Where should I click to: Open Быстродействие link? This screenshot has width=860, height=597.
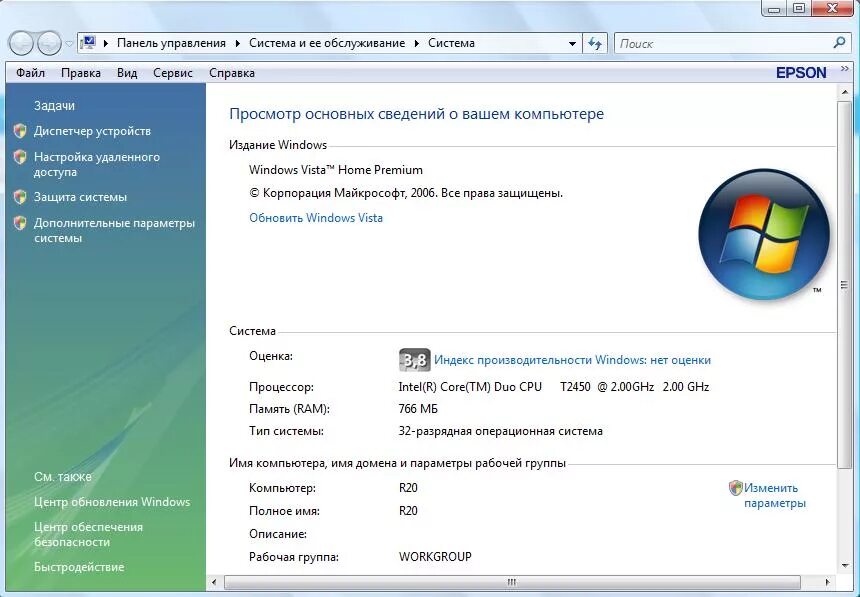[x=79, y=567]
